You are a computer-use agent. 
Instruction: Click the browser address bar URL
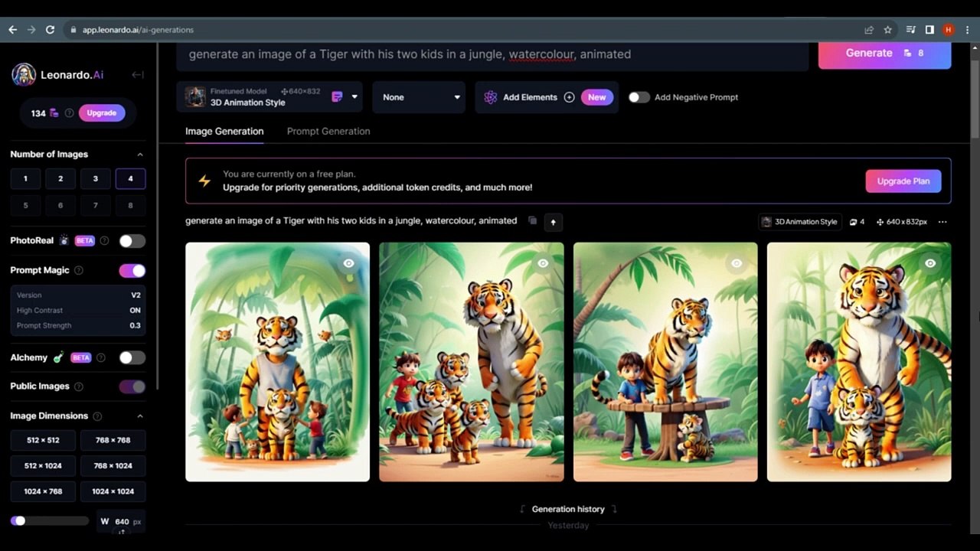[x=138, y=30]
